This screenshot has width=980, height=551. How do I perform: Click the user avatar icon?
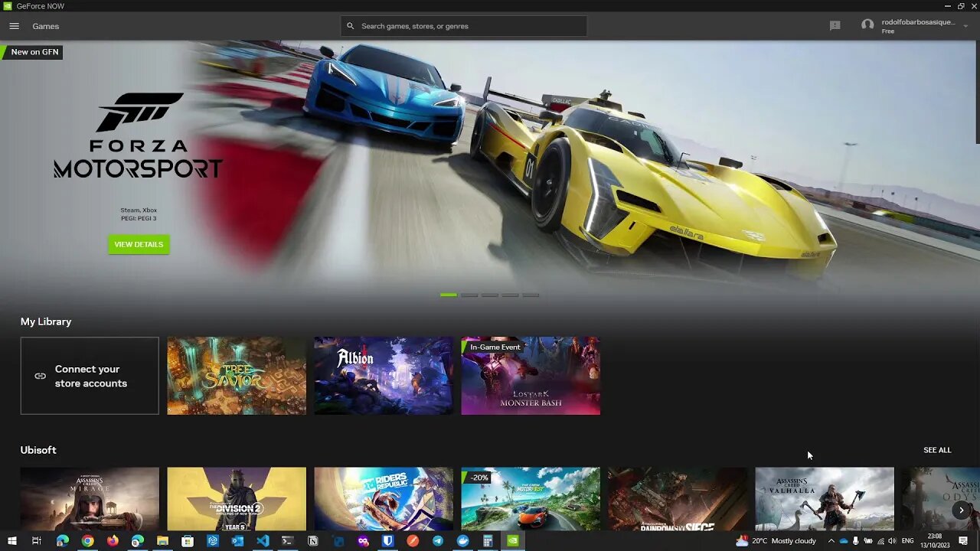click(867, 25)
